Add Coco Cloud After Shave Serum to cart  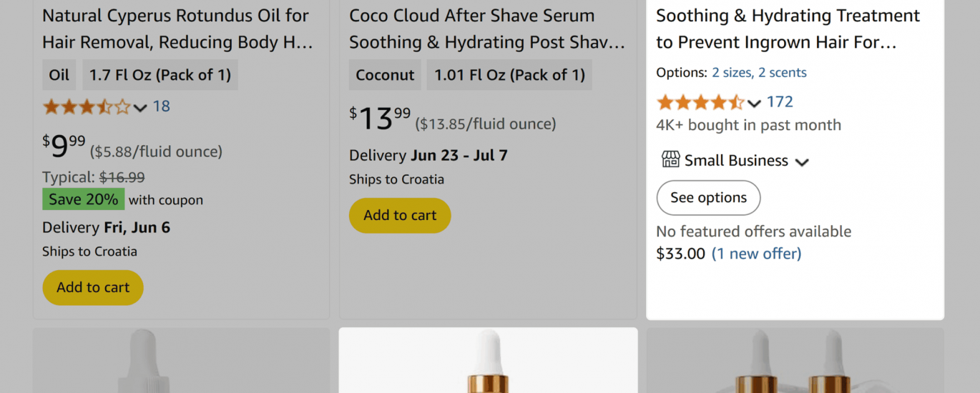[x=400, y=215]
